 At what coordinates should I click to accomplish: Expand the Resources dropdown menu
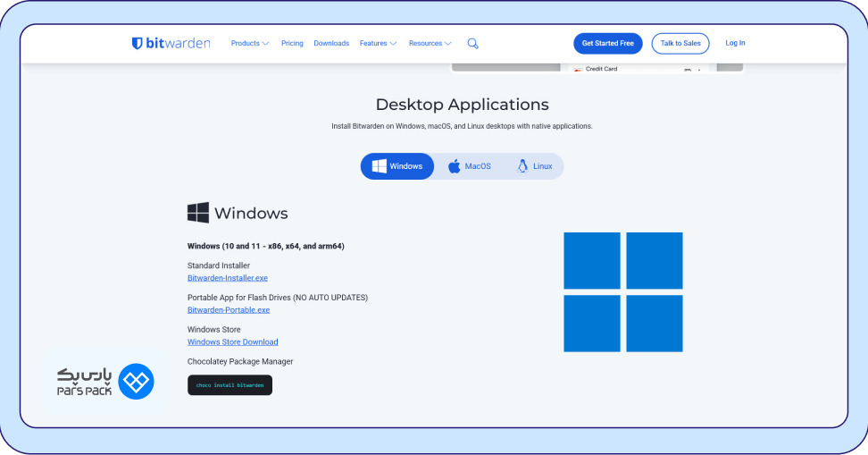[x=430, y=43]
